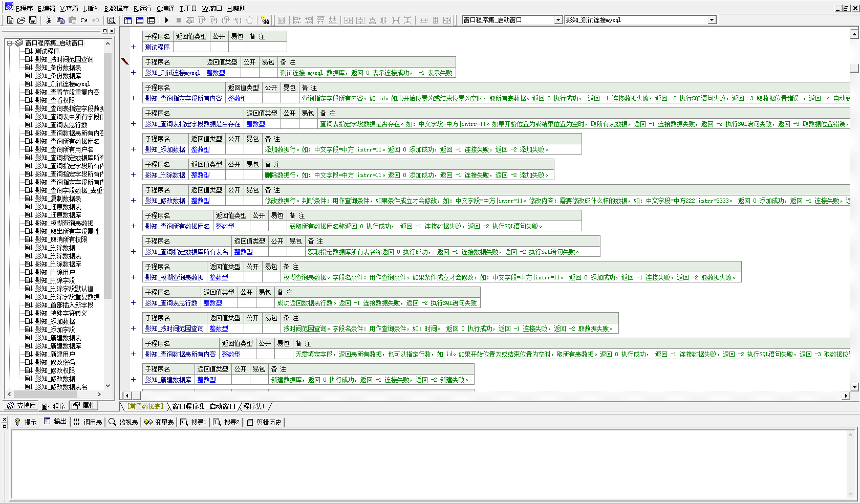Image resolution: width=860 pixels, height=504 pixels.
Task: Run the program with the play icon
Action: tap(166, 20)
